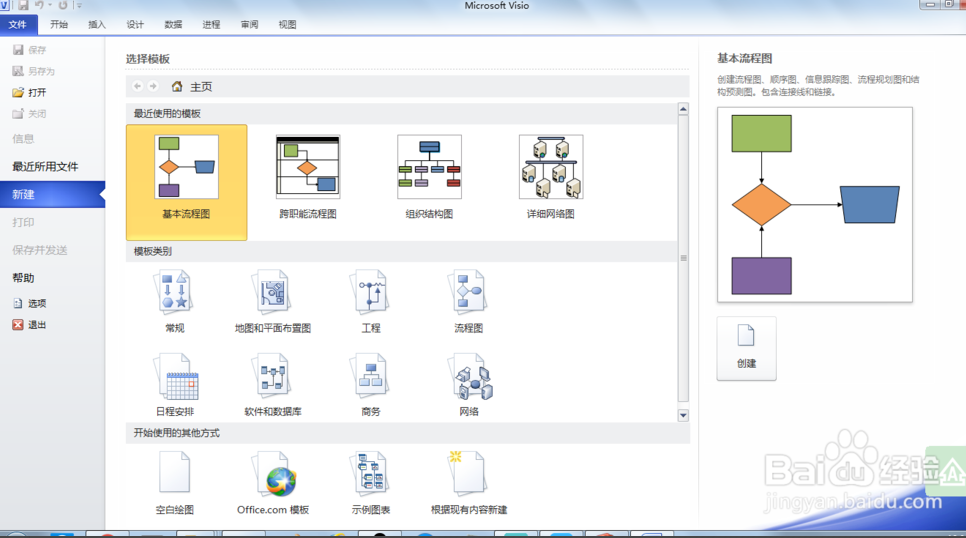Viewport: 966px width, 538px height.
Task: Click the save icon in quick access toolbar
Action: tap(23, 6)
